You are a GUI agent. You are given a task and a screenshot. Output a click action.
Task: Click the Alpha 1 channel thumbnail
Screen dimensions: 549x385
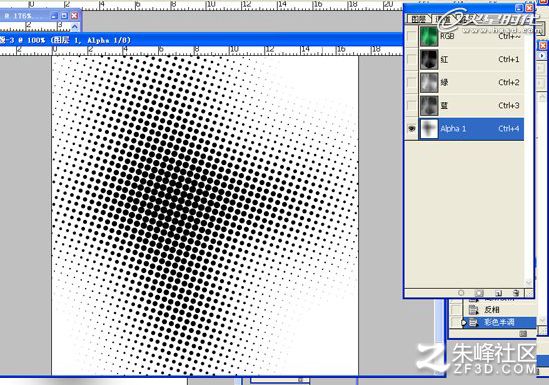point(429,129)
